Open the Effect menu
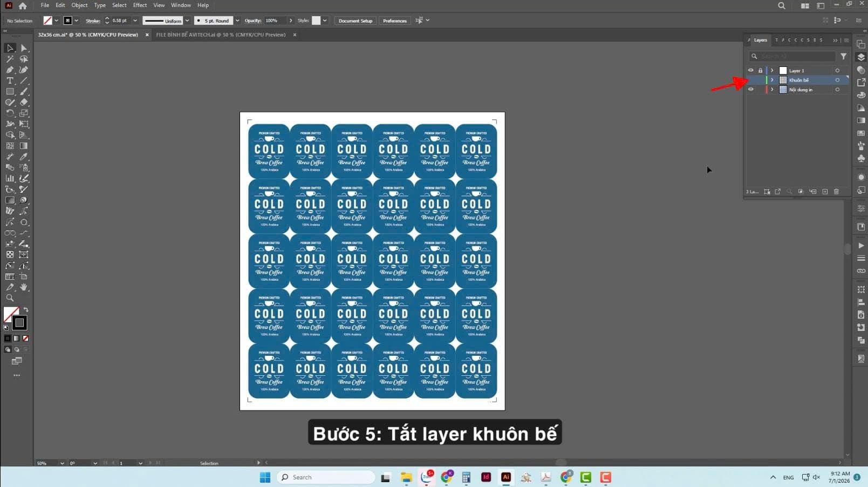Viewport: 868px width, 487px height. point(140,5)
